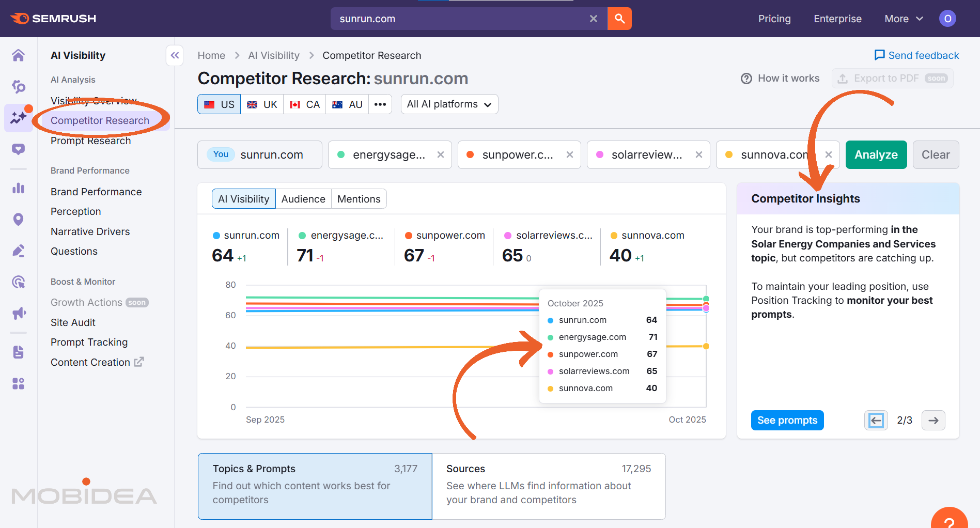Open the Social toolkit heart icon

(x=19, y=149)
